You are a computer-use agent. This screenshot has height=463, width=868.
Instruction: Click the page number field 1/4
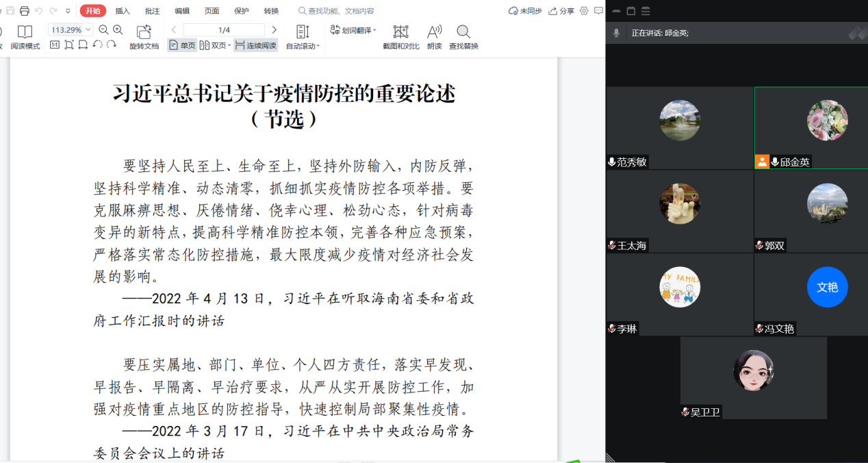click(224, 30)
